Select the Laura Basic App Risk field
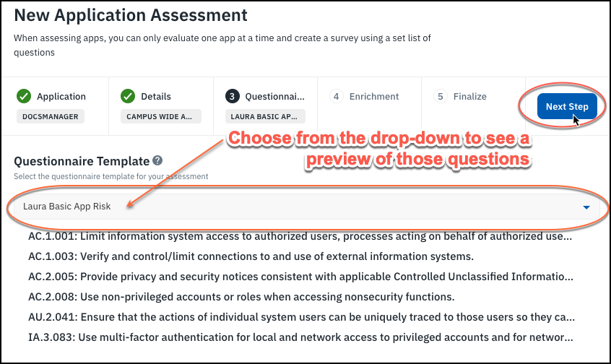The image size is (611, 364). 289,207
